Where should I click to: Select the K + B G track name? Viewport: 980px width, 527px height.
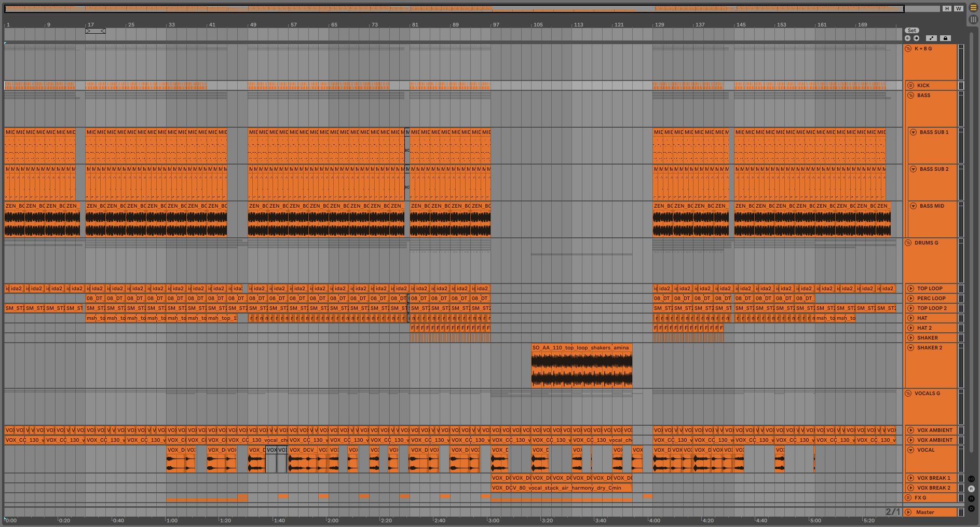pos(923,49)
